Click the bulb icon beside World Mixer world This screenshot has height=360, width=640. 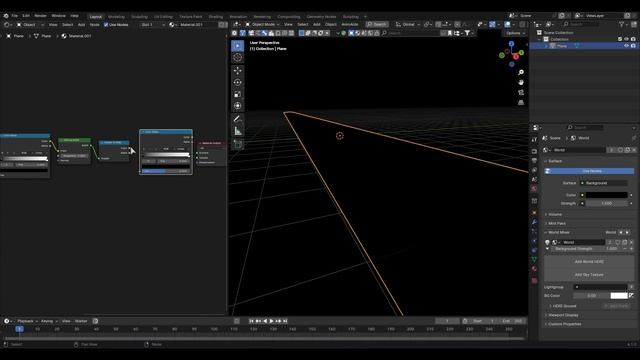[x=547, y=242]
